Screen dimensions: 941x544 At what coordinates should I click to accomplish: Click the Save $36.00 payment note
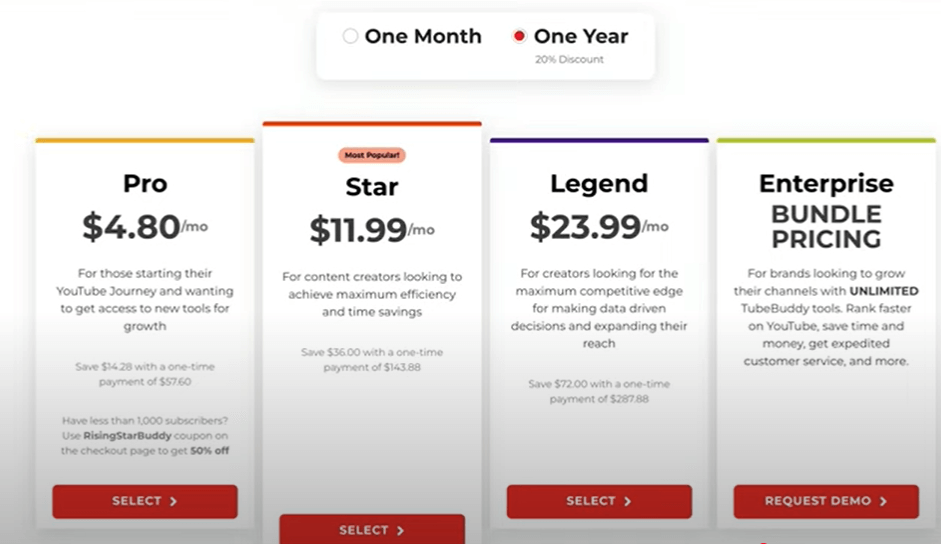point(372,360)
